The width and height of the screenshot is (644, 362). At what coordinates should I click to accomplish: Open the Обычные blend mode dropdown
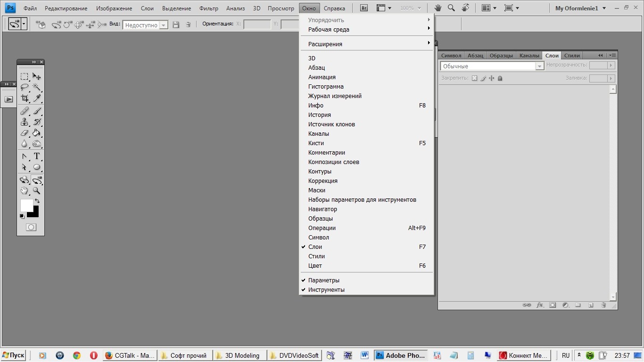click(492, 66)
